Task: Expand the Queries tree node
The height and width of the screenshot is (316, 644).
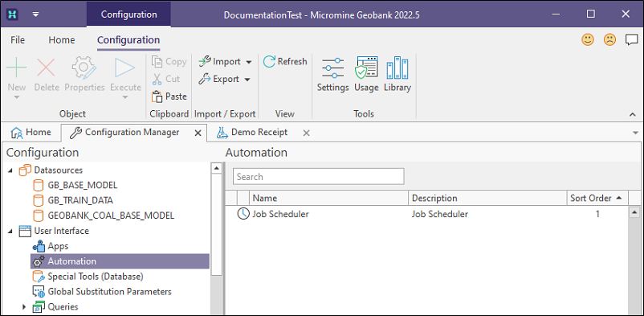Action: (x=24, y=307)
